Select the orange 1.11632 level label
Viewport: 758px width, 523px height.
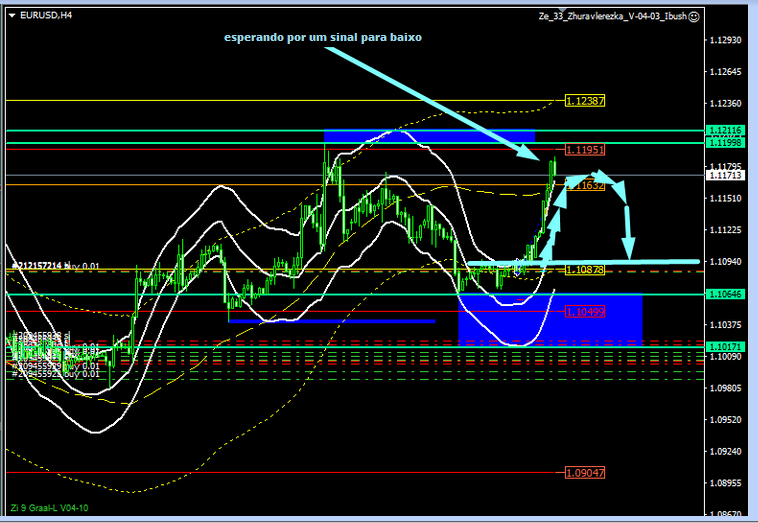pyautogui.click(x=584, y=185)
